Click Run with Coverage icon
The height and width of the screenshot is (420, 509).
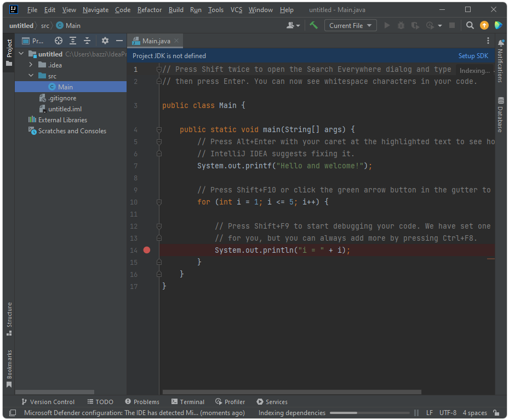pos(415,25)
